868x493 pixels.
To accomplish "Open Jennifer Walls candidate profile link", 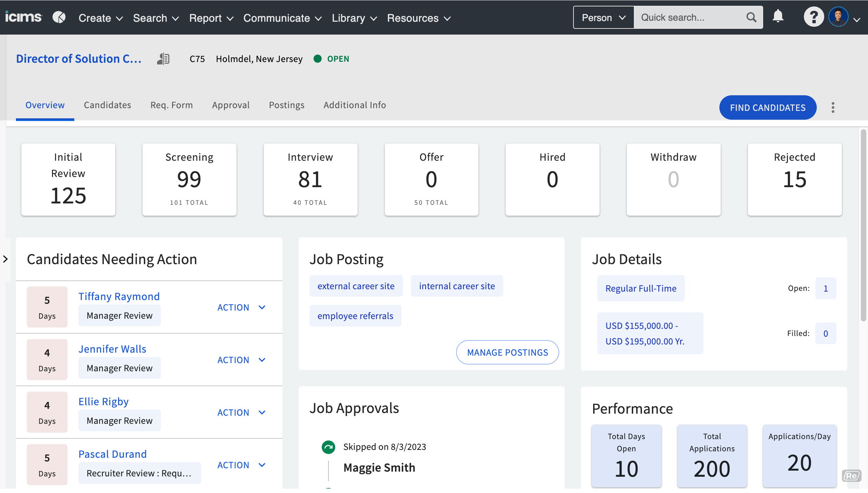I will click(112, 349).
